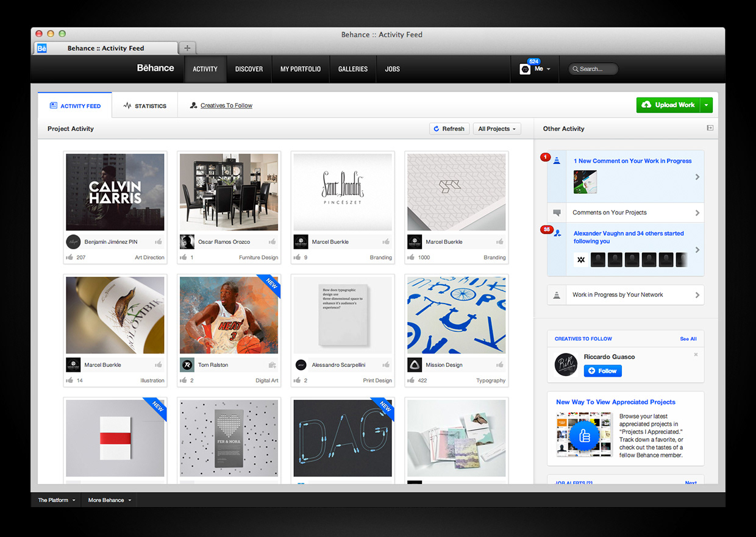The height and width of the screenshot is (537, 756).
Task: Click thumbs-up on Alessandro Scarpellini project row
Action: (x=386, y=365)
